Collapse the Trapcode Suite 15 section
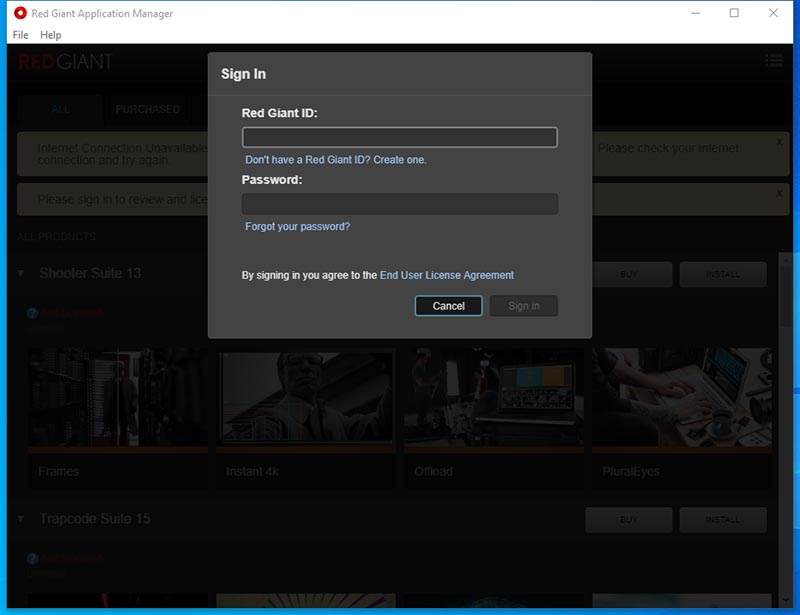The width and height of the screenshot is (800, 615). [20, 519]
